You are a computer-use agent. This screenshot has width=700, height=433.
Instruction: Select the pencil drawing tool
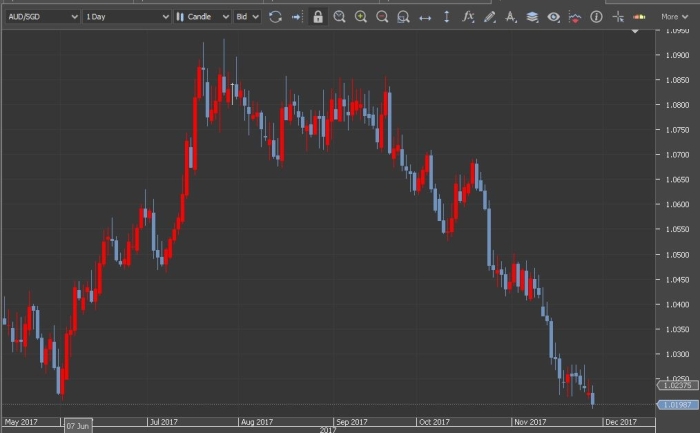click(x=489, y=17)
